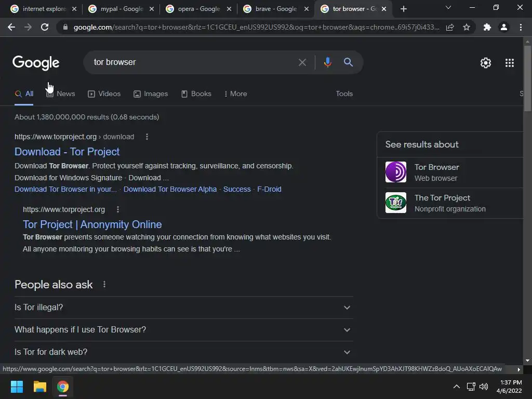Go back to the previous page
The image size is (532, 399).
11,27
